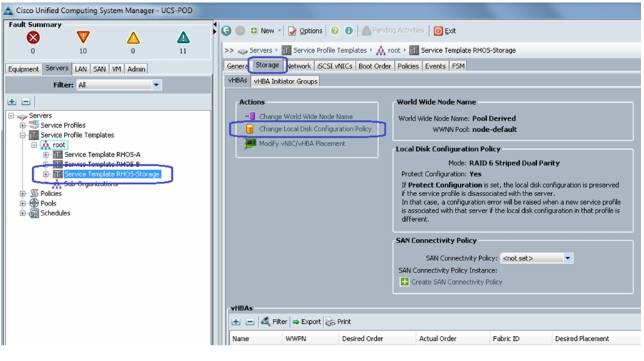This screenshot has height=361, width=644.
Task: Open the General tab
Action: coord(236,66)
